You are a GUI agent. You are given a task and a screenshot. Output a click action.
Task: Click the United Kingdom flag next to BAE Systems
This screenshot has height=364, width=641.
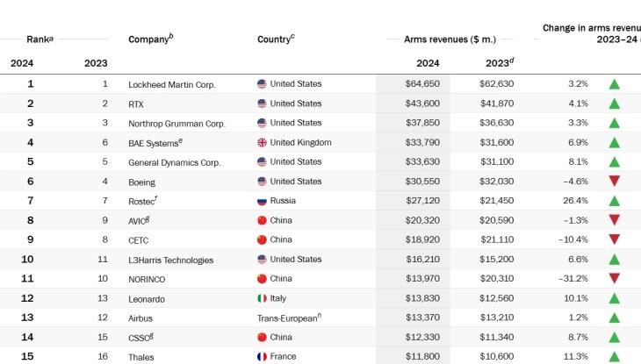(262, 143)
